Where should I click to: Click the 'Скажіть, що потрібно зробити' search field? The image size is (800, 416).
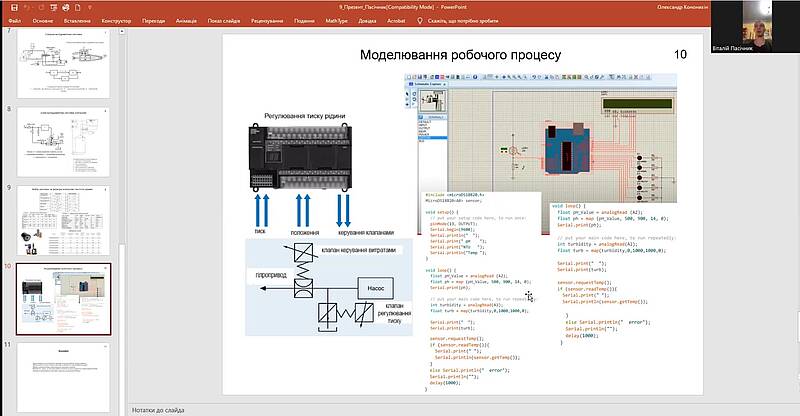pos(463,21)
